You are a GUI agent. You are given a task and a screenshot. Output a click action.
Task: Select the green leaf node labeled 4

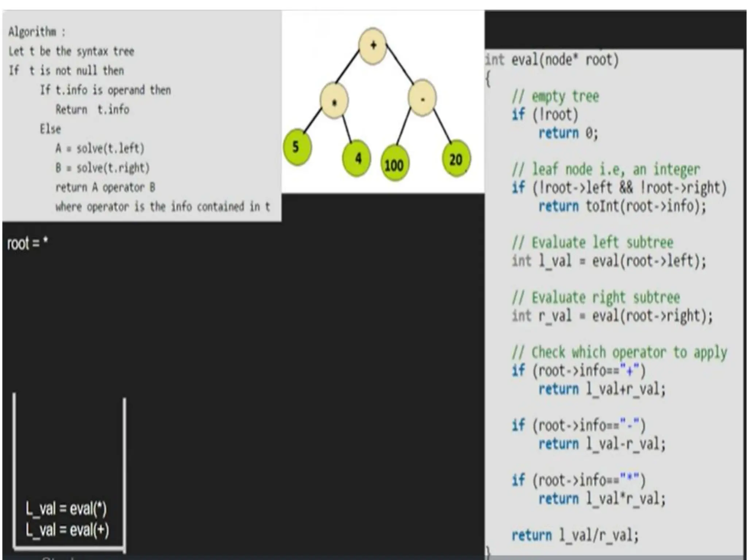pyautogui.click(x=356, y=158)
